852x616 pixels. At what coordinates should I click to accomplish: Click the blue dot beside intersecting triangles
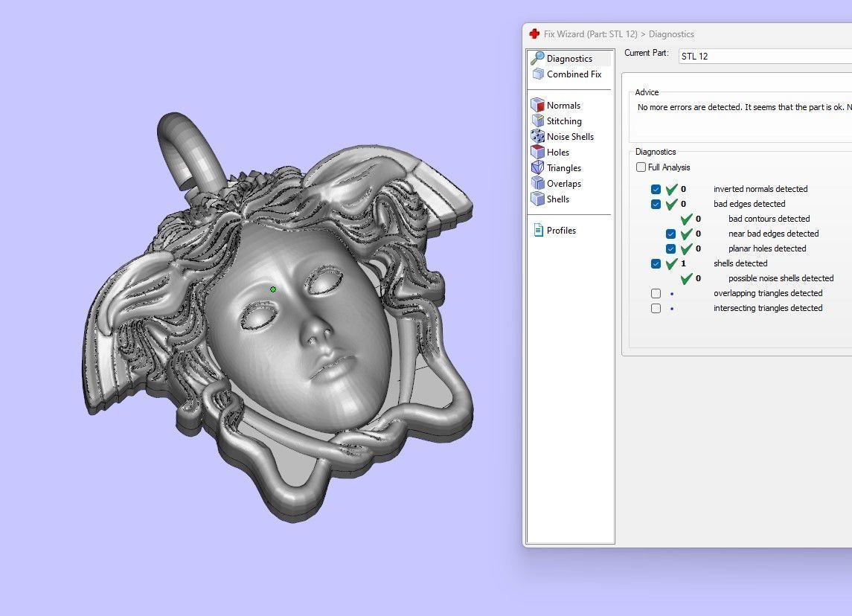(x=672, y=309)
